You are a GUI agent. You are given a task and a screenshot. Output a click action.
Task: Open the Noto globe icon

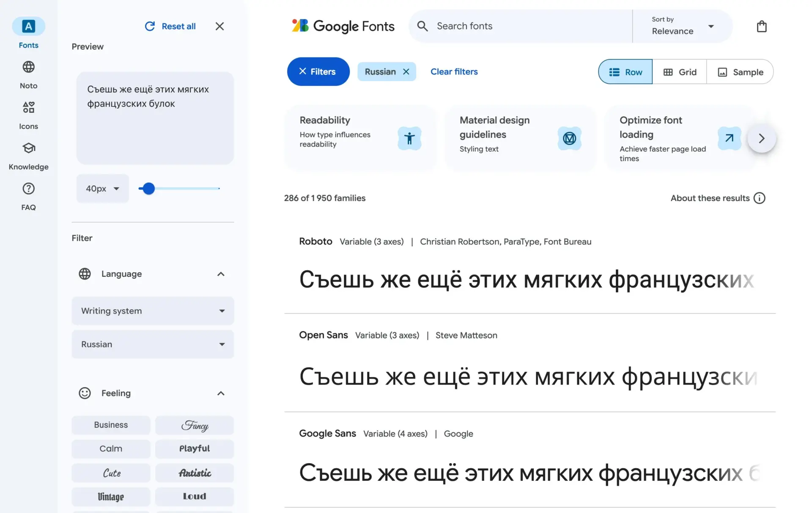tap(28, 67)
